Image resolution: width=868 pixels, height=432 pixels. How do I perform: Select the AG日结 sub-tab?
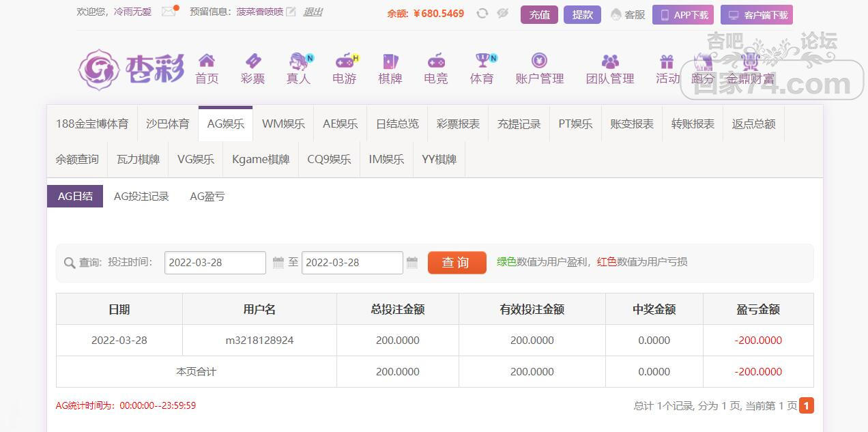[75, 196]
